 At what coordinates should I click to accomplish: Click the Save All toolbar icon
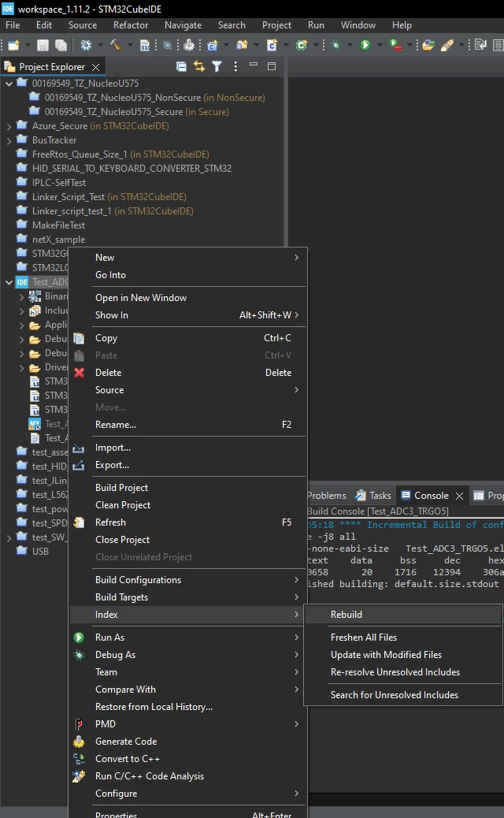pos(61,46)
